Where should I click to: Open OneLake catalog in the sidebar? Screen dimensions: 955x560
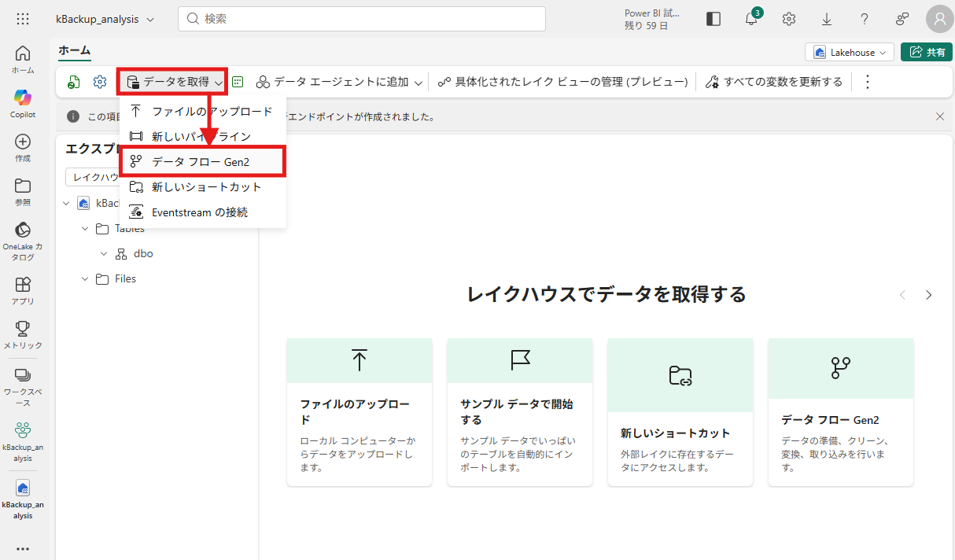click(23, 240)
